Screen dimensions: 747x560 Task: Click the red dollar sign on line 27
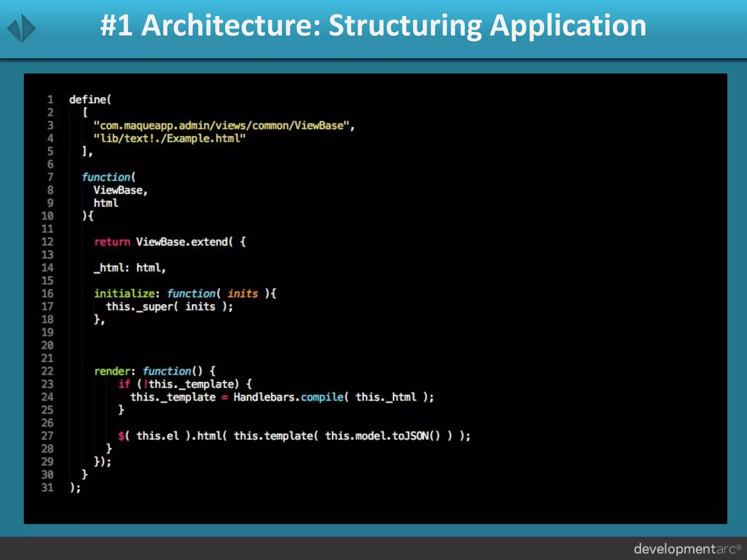tap(121, 436)
